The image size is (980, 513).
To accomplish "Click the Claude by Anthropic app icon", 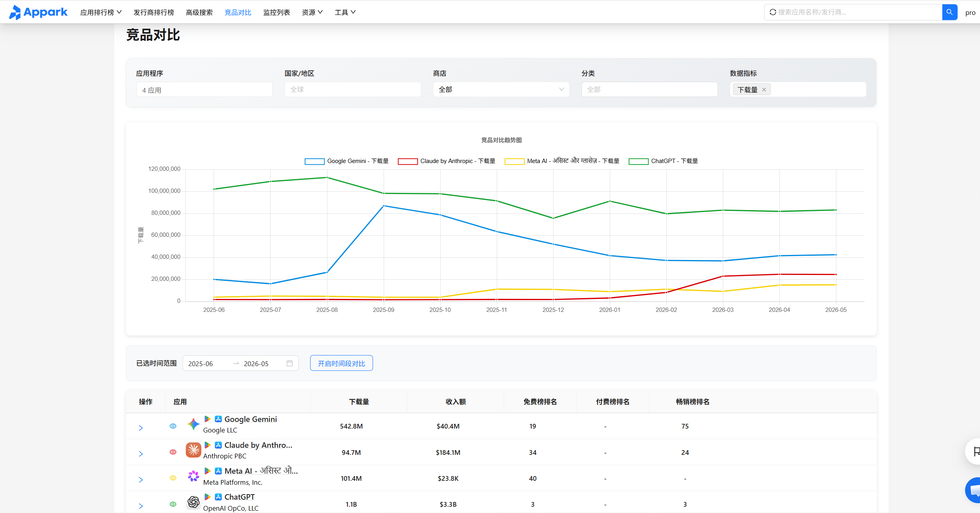I will click(x=193, y=450).
